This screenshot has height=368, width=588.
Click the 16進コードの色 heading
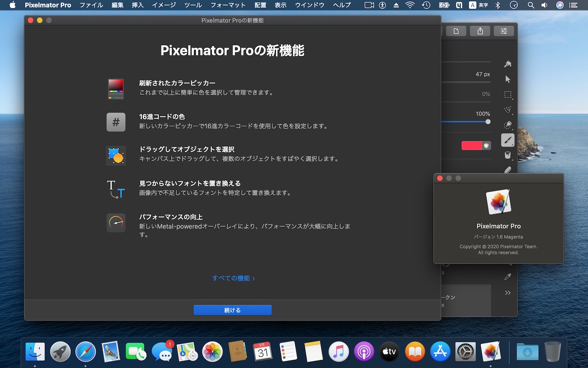click(162, 116)
